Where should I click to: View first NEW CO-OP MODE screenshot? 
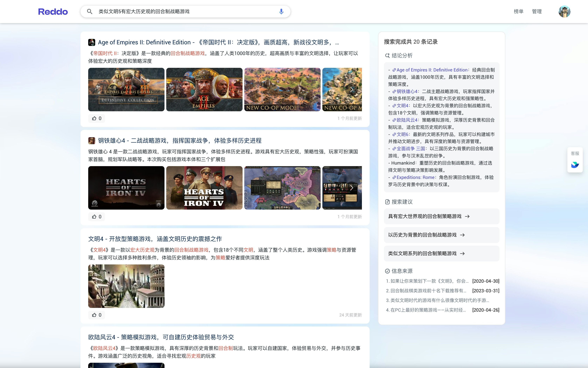(x=282, y=90)
